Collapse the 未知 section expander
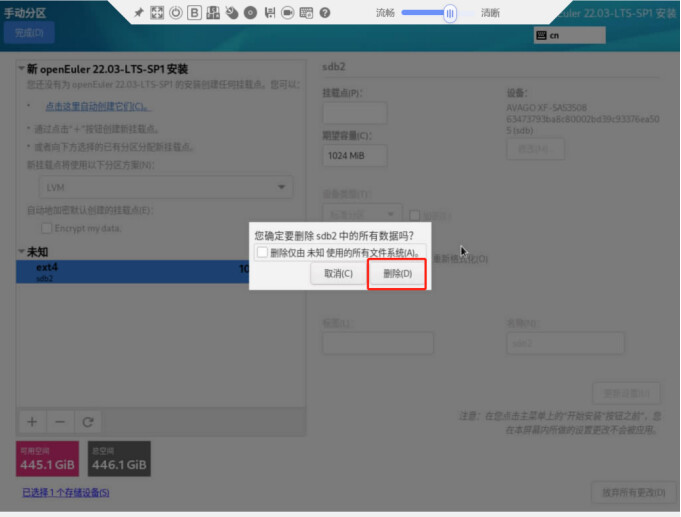Image resolution: width=681 pixels, height=517 pixels. [22, 252]
